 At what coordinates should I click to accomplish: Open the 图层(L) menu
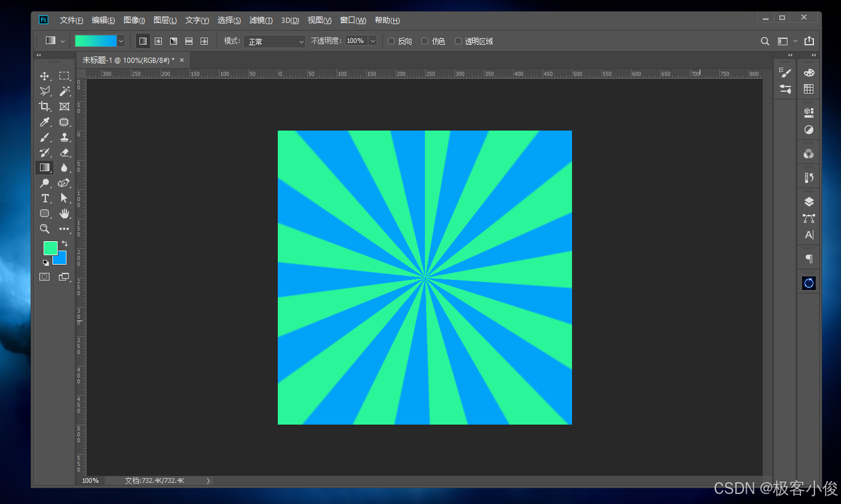click(165, 20)
